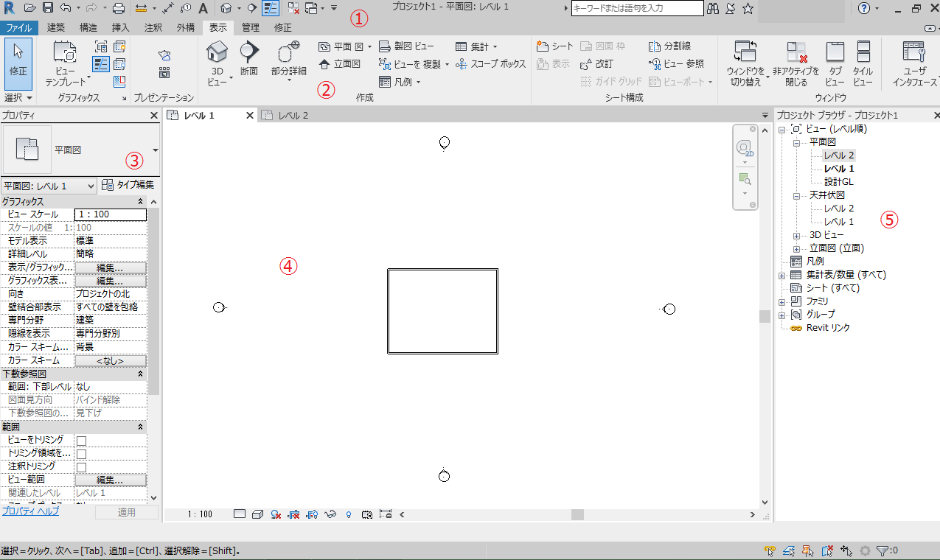Create a 立面図 elevation view
The width and height of the screenshot is (940, 560).
(339, 64)
